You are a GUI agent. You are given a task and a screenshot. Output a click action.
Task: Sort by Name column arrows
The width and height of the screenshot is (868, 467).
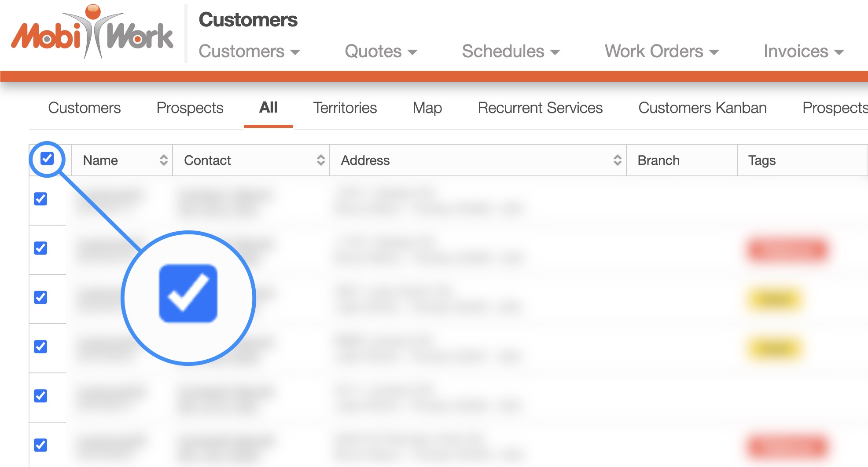click(163, 161)
